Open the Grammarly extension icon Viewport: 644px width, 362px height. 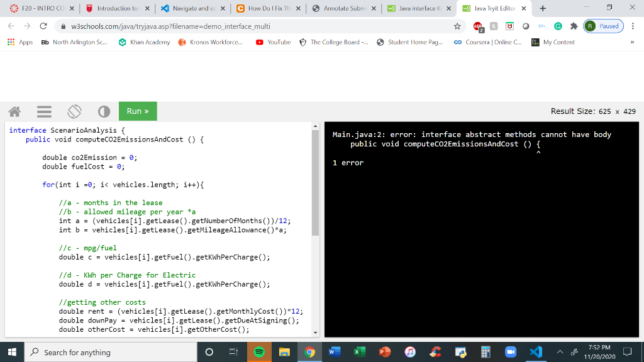(558, 26)
